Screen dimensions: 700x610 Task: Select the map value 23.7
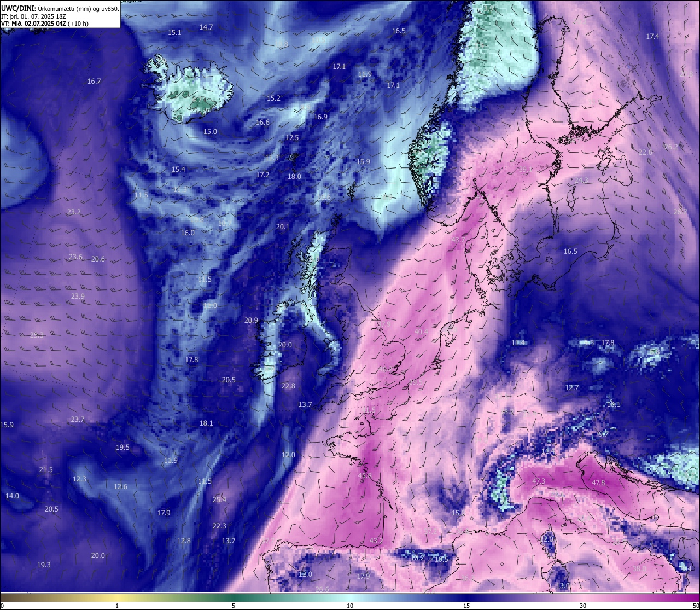coord(78,420)
